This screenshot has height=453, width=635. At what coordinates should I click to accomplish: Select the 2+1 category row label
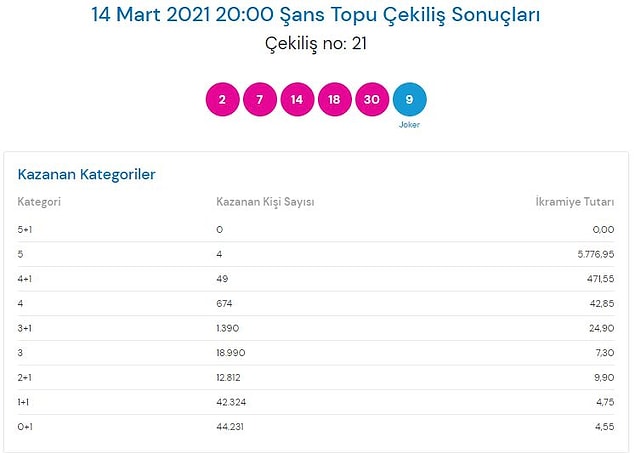tap(25, 377)
